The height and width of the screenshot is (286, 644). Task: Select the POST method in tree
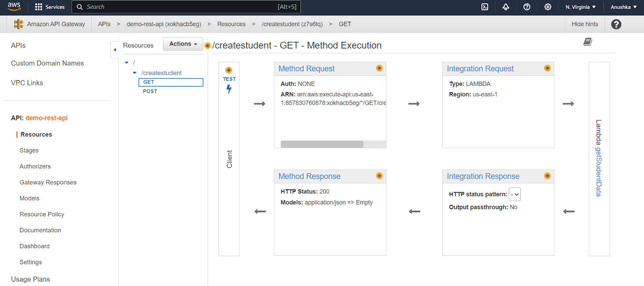coord(150,91)
